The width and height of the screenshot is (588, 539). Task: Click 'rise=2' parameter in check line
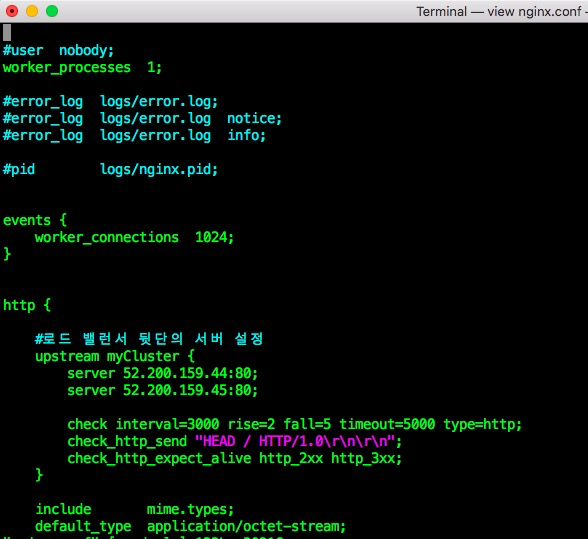[x=252, y=424]
